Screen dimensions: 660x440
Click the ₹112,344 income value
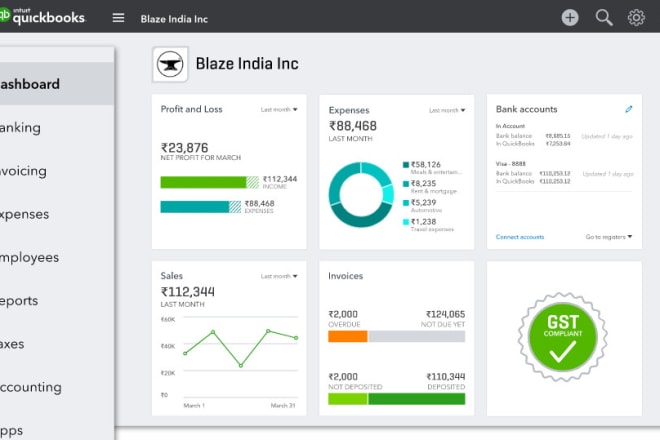click(x=280, y=179)
